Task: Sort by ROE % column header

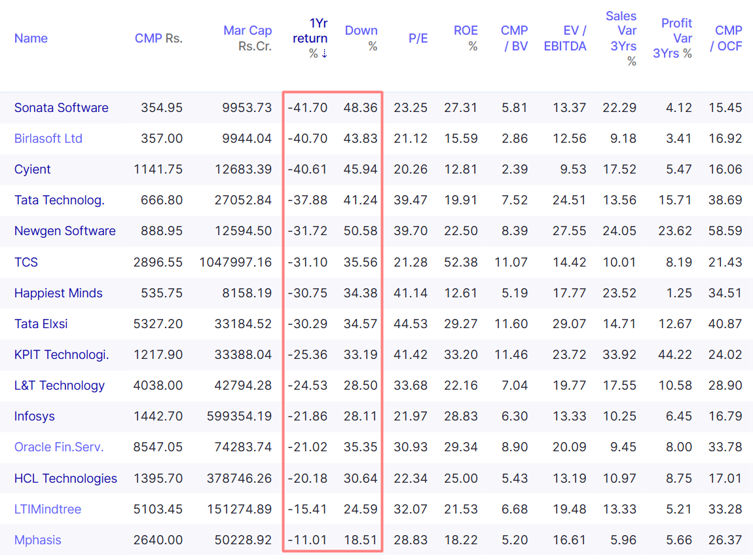Action: 466,39
